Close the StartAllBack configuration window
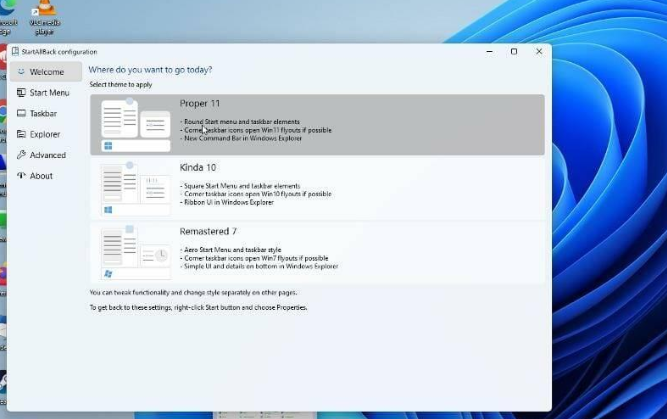 click(x=539, y=51)
